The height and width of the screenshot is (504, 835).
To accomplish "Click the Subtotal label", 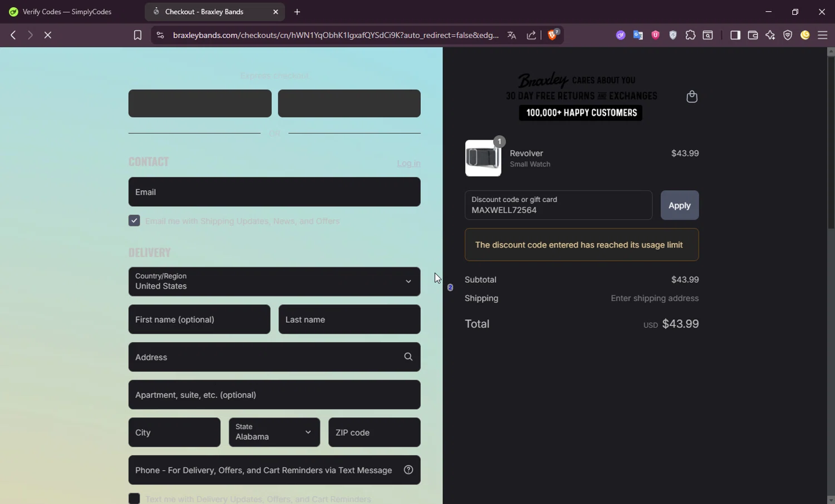I will pos(480,280).
